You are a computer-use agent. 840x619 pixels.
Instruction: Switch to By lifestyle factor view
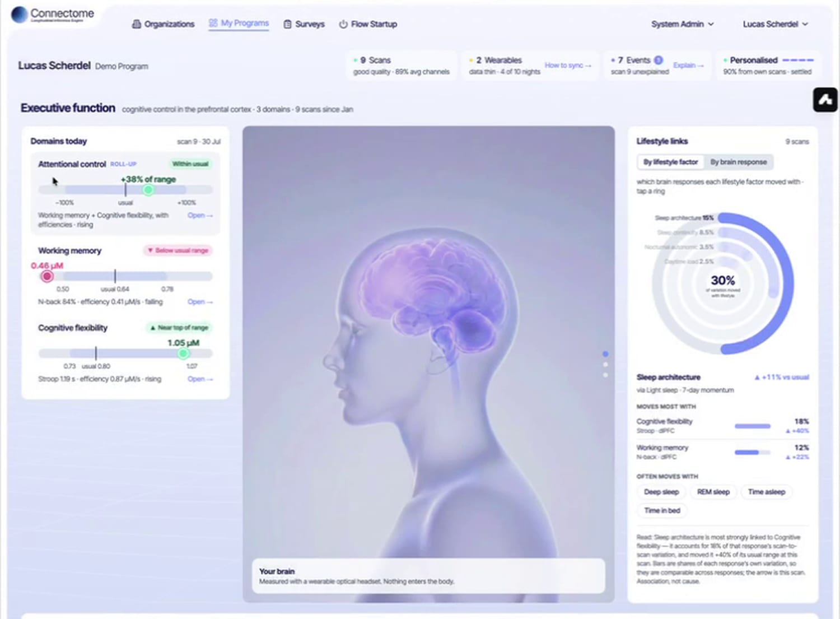(x=670, y=162)
